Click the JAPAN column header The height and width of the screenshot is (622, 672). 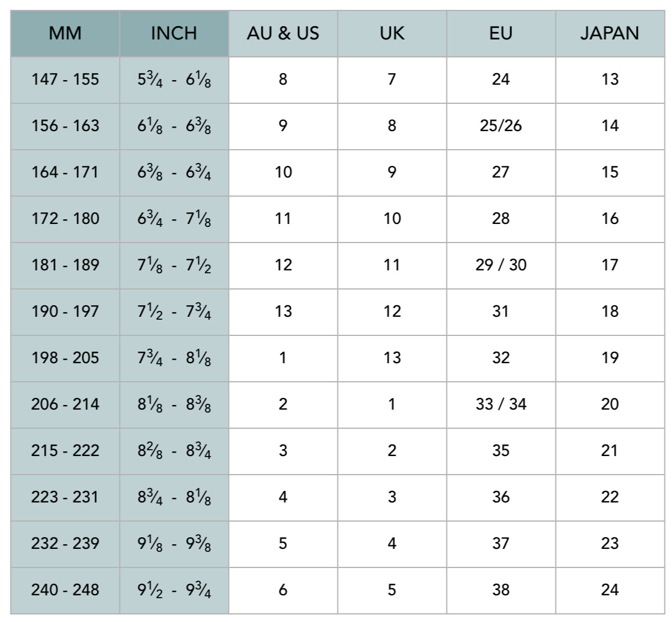(x=610, y=33)
